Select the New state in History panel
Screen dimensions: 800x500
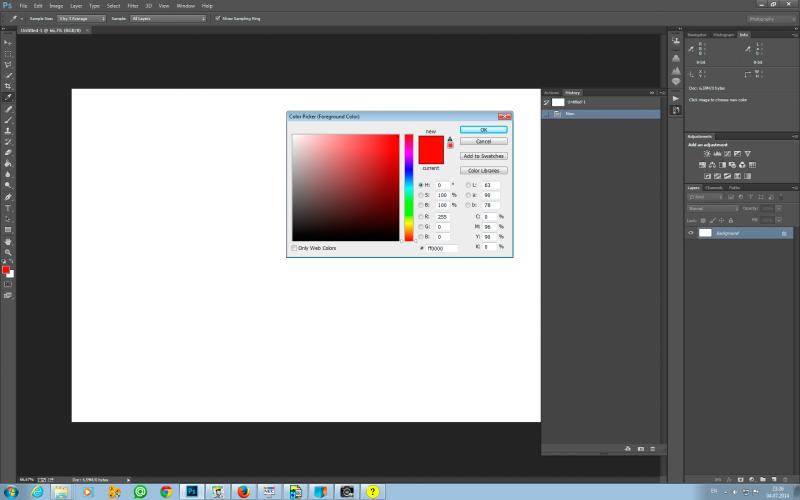(x=601, y=114)
